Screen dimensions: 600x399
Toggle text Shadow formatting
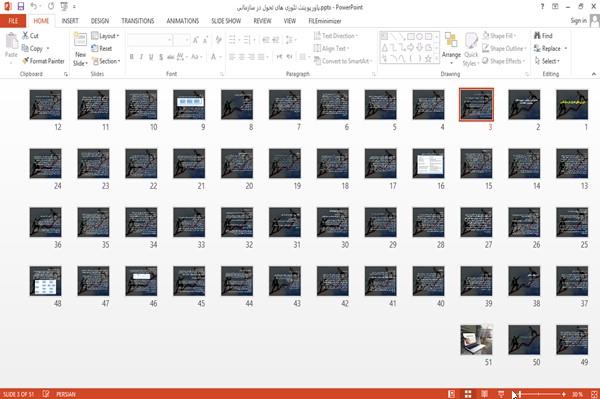[161, 57]
